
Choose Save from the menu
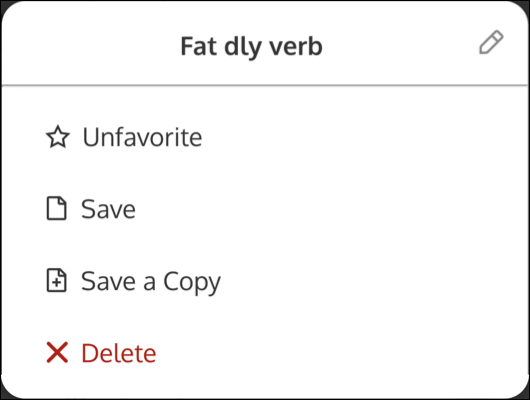point(265,209)
